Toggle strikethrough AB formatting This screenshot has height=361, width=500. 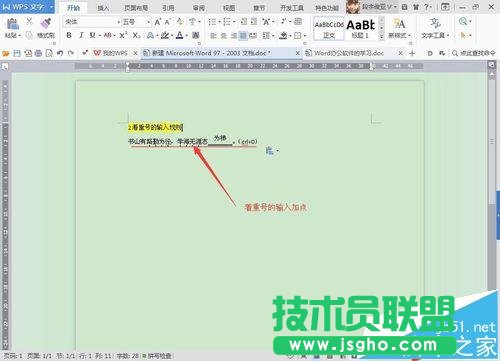pos(107,35)
